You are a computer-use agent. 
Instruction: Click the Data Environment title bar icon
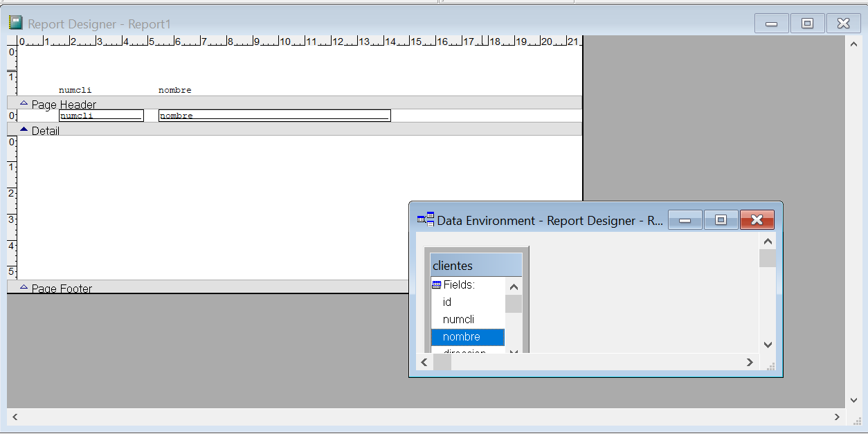[425, 220]
